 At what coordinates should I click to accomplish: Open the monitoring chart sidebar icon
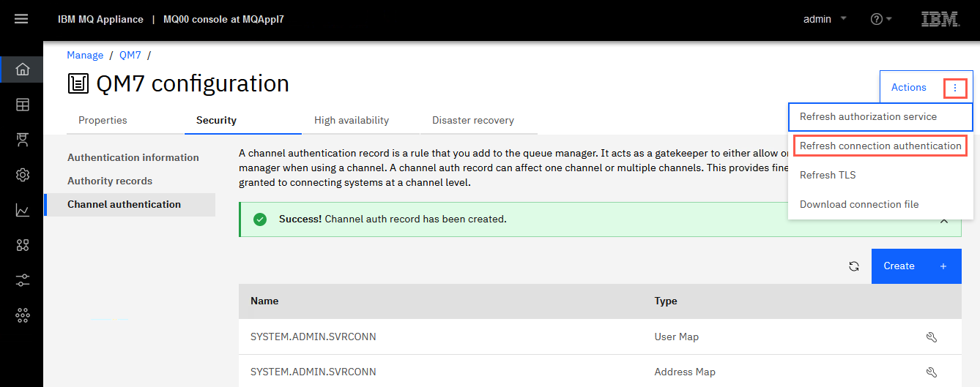click(x=22, y=211)
